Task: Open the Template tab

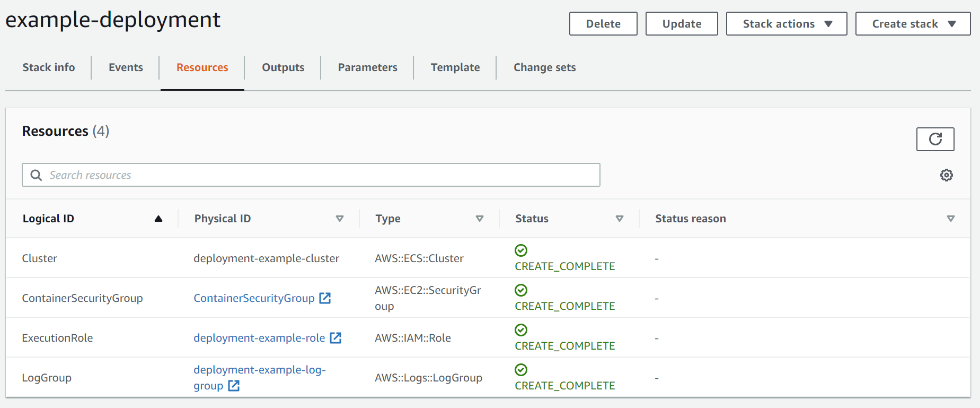Action: (x=455, y=67)
